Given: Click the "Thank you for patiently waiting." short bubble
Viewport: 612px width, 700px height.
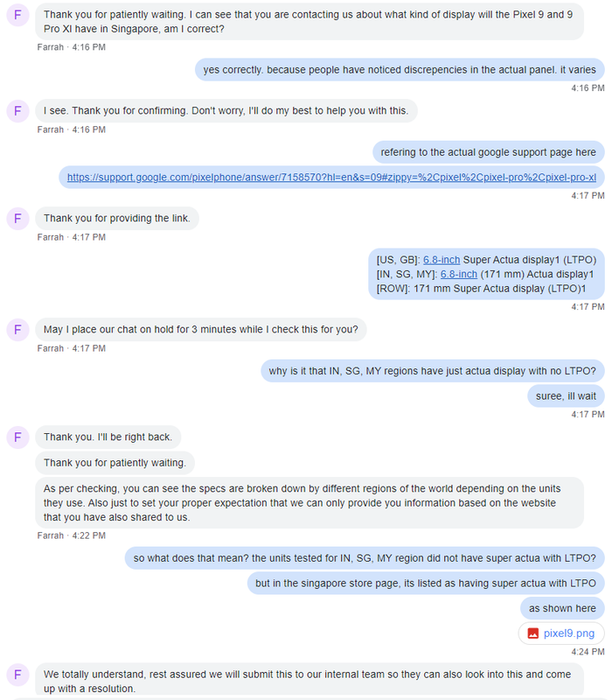Looking at the screenshot, I should click(x=115, y=463).
